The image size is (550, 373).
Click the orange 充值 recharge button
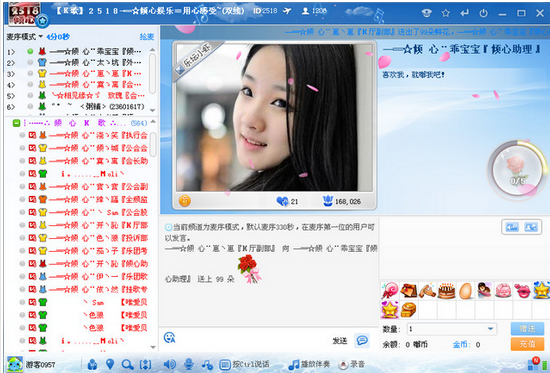(527, 344)
